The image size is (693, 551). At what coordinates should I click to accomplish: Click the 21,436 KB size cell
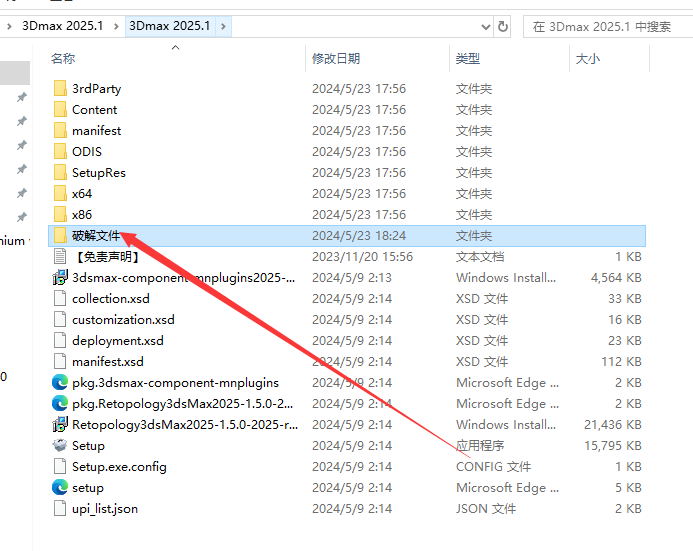click(x=613, y=425)
